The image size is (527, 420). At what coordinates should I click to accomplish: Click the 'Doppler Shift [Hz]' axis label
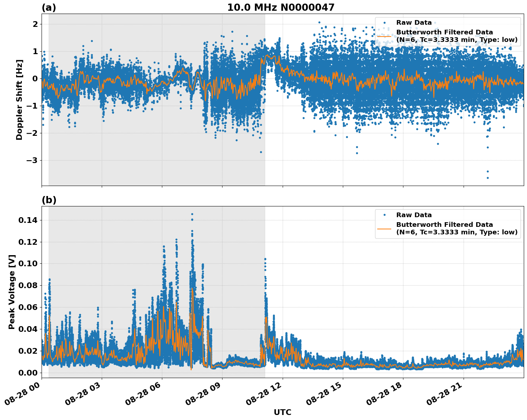(x=20, y=97)
